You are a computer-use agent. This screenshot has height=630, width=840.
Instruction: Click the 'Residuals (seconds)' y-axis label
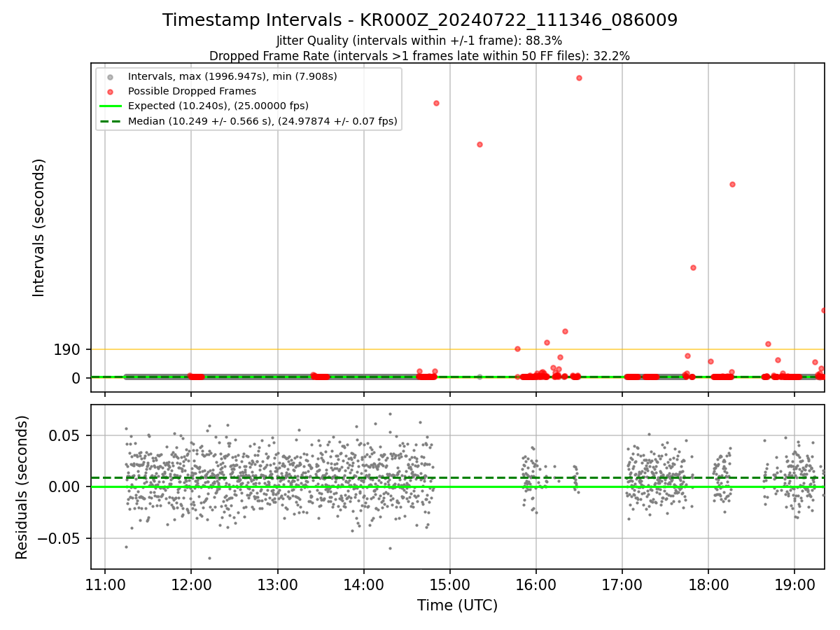click(22, 487)
